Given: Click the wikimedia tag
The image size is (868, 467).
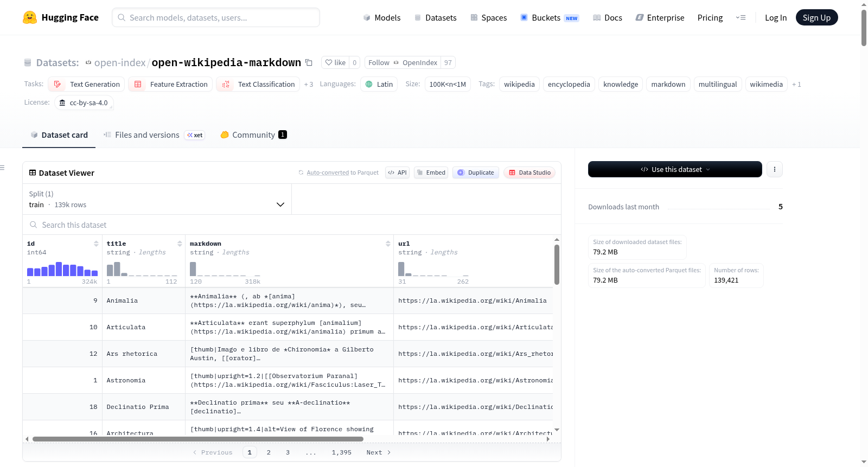Looking at the screenshot, I should tap(766, 84).
